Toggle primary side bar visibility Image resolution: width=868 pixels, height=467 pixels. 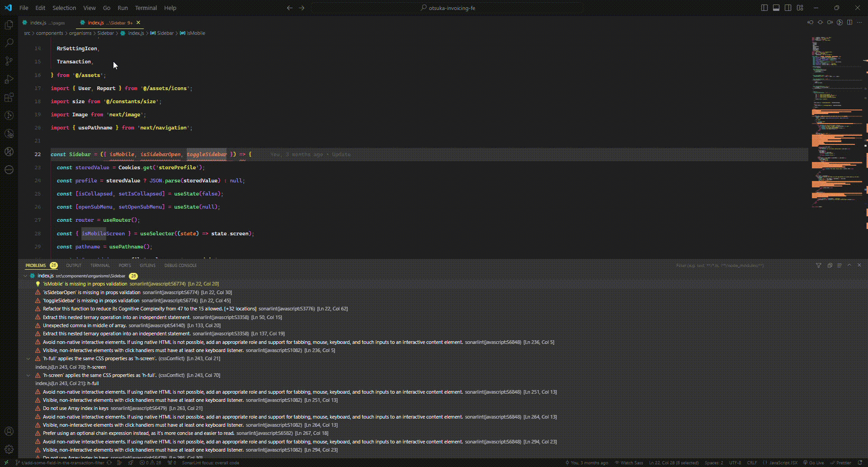point(764,8)
